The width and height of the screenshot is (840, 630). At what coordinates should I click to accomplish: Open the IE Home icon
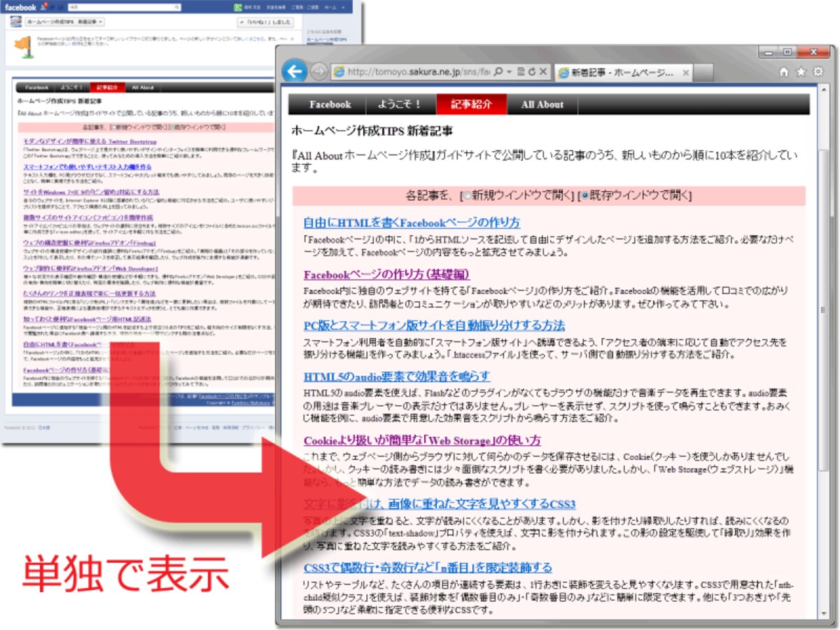pyautogui.click(x=784, y=71)
